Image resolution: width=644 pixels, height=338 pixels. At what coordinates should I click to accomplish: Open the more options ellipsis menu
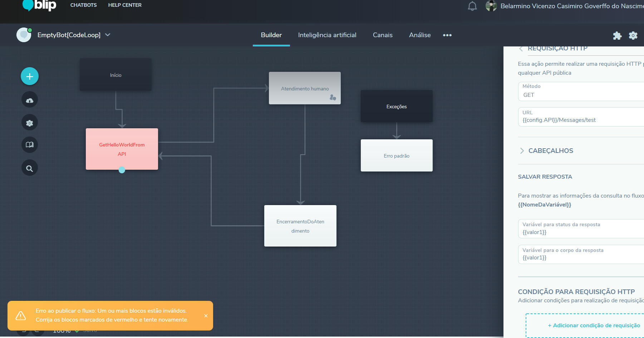[447, 35]
